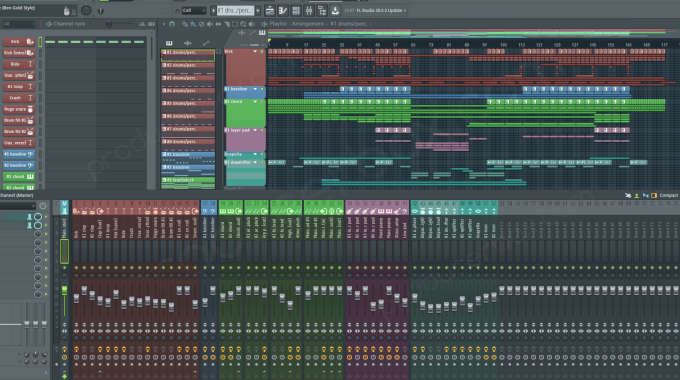This screenshot has width=680, height=380.
Task: Toggle the mixer Master track mute switch
Action: click(x=64, y=268)
